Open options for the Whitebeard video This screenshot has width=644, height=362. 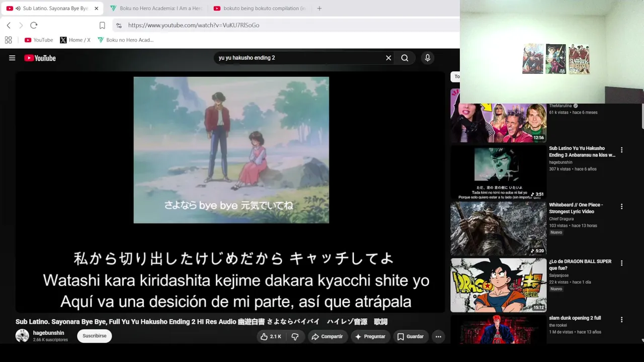point(621,206)
